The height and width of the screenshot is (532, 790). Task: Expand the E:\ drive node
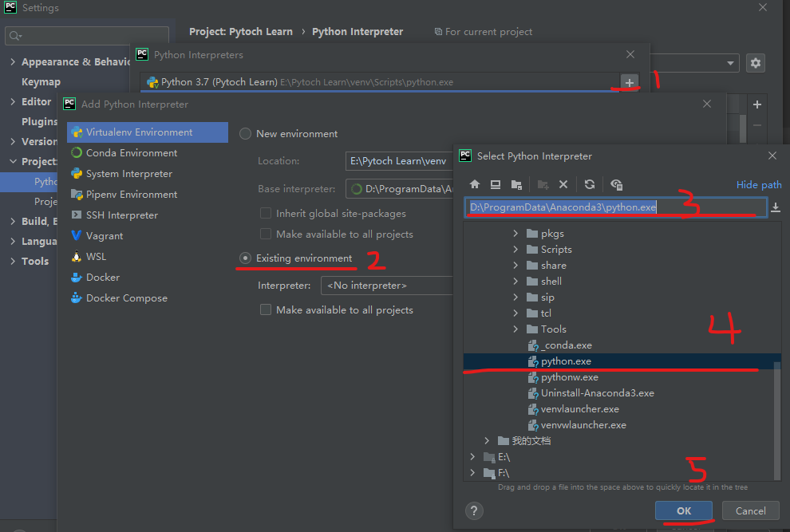pyautogui.click(x=472, y=457)
